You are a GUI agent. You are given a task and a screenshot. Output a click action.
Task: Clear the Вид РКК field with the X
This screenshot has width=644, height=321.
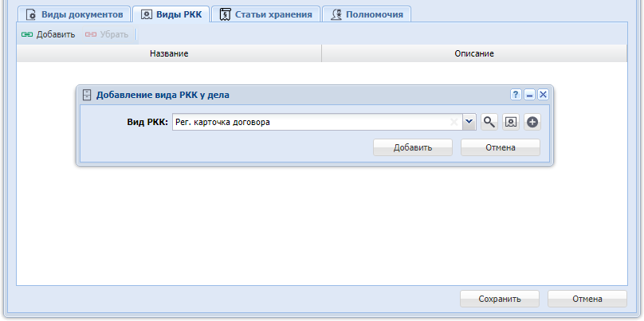pos(454,122)
